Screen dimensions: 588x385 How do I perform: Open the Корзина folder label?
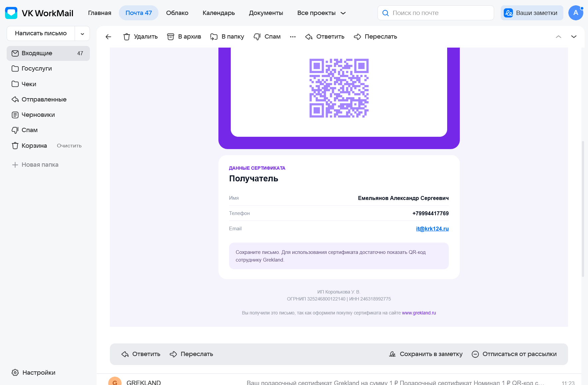tap(34, 146)
